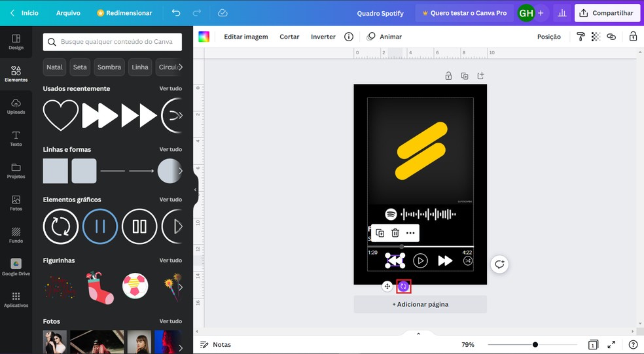Viewport: 644px width, 354px height.
Task: Ver tudo for Figurinhas
Action: point(170,260)
